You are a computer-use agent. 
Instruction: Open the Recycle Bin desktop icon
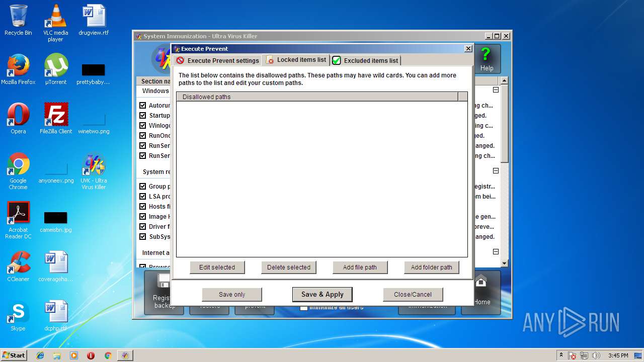click(18, 20)
